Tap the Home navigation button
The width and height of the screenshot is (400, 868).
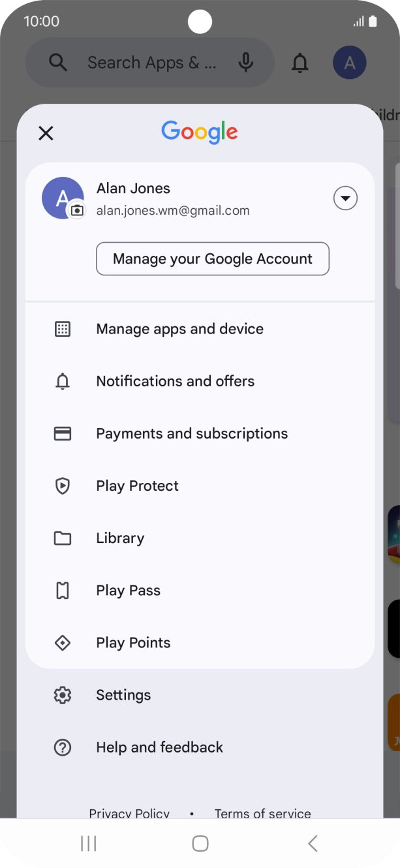click(200, 843)
